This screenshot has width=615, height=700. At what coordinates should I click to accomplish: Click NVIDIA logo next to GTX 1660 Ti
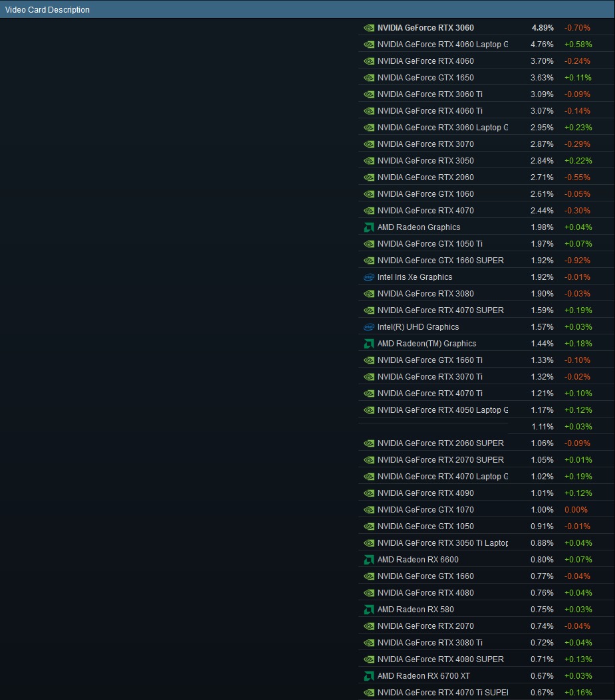point(369,360)
